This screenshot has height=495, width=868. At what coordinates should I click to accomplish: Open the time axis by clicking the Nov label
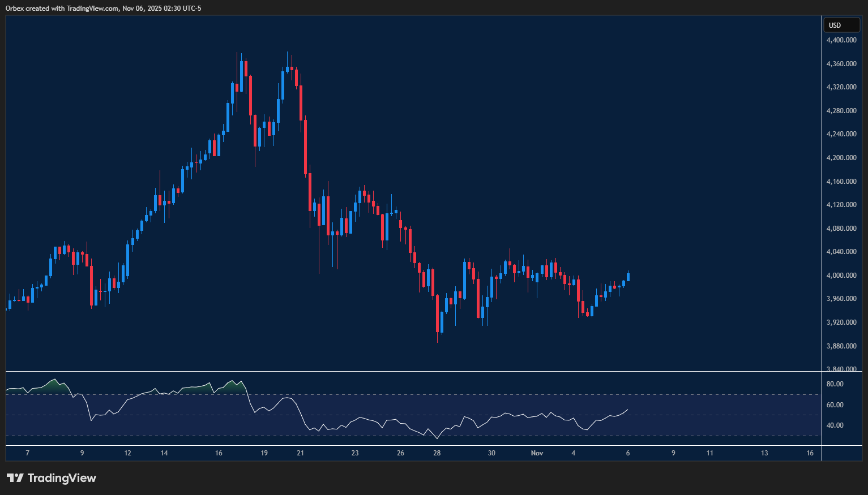click(537, 453)
